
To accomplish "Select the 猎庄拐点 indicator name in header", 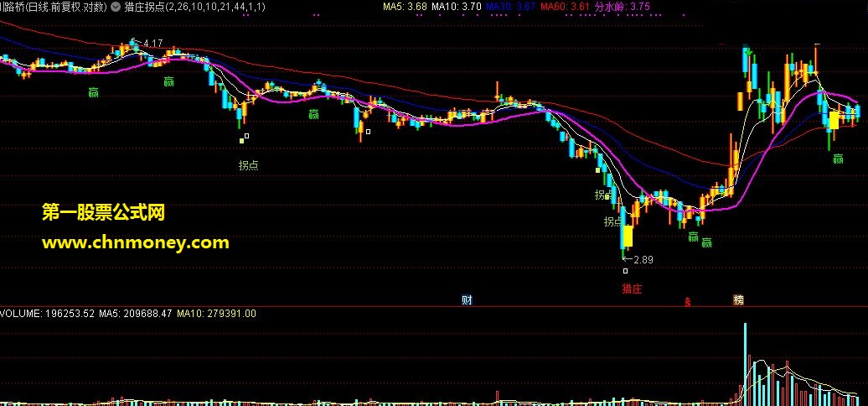I will click(144, 8).
